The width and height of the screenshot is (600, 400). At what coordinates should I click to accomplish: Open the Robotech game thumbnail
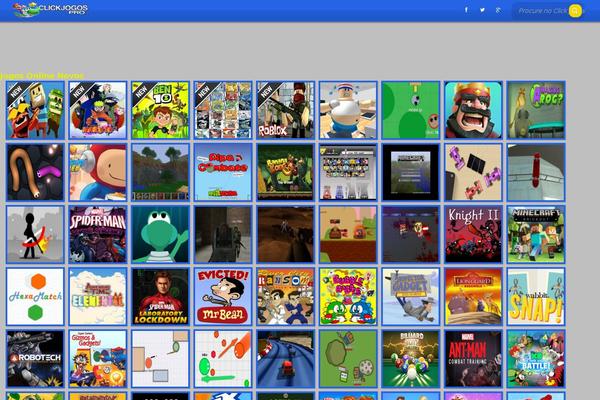35,359
